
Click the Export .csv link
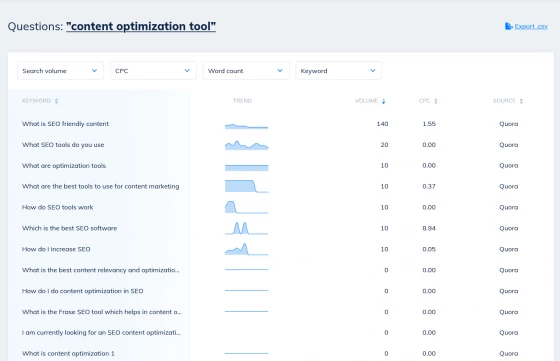(531, 26)
